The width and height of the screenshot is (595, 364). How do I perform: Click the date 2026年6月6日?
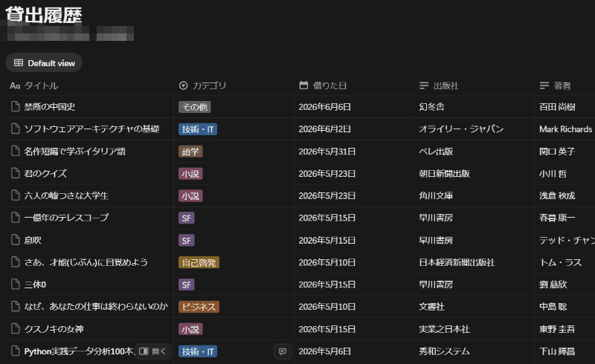324,107
